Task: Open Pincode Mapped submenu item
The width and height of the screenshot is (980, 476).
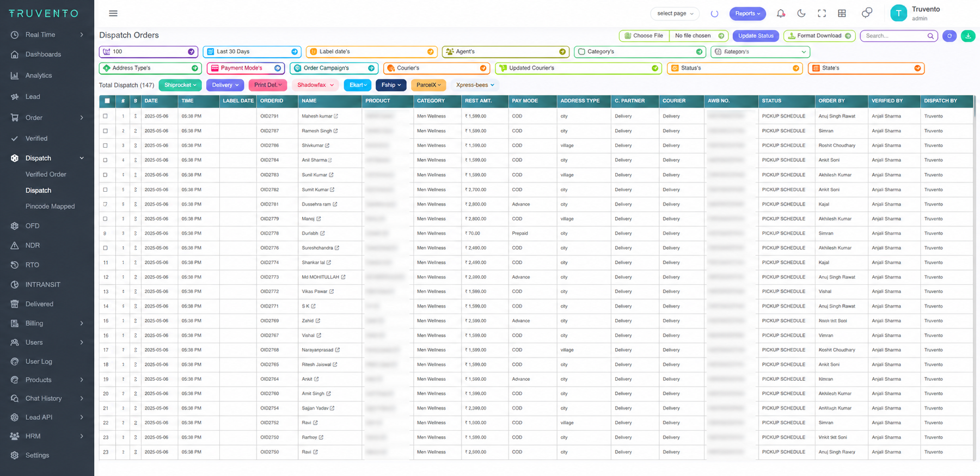Action: 50,207
